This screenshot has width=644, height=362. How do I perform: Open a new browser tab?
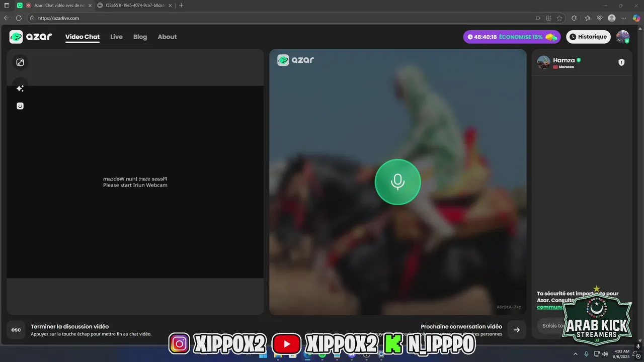[x=182, y=6]
